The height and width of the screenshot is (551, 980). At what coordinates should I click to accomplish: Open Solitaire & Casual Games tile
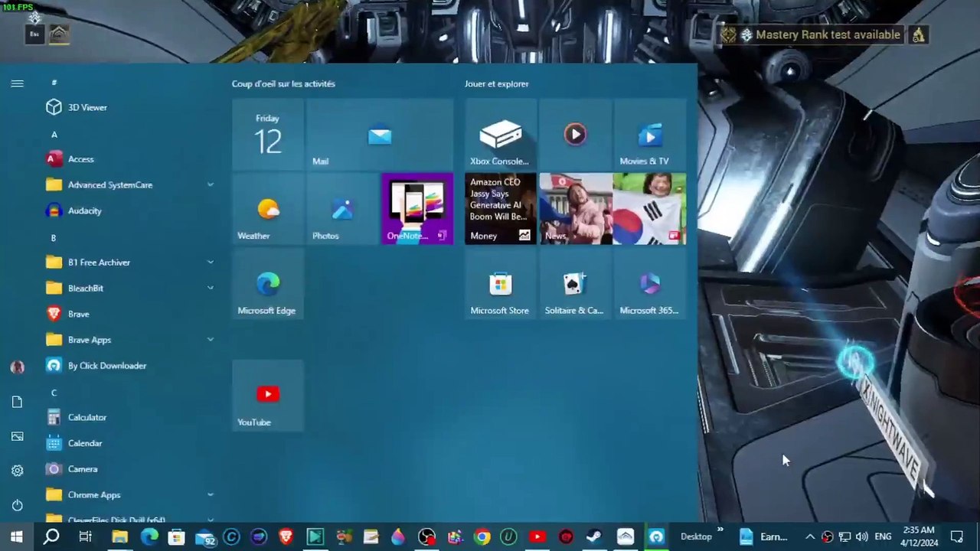click(575, 284)
